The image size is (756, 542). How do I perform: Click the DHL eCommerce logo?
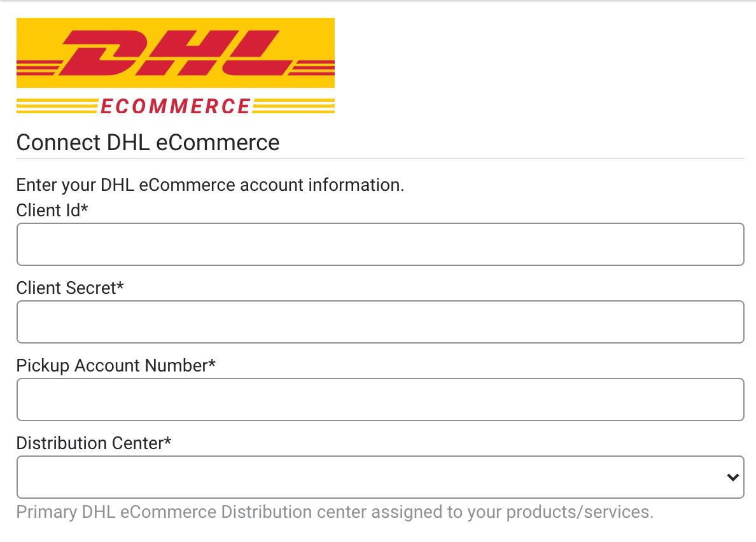[175, 64]
